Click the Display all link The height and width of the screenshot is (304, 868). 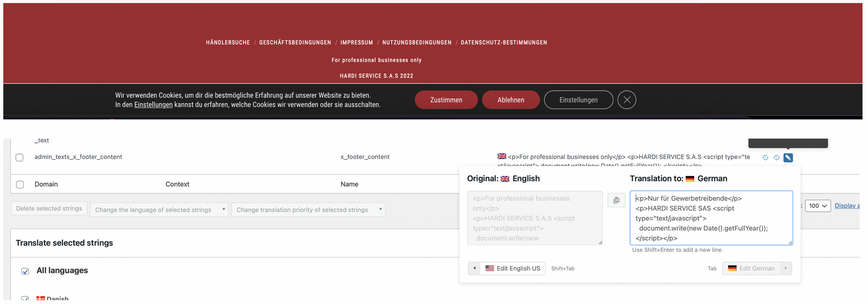847,206
